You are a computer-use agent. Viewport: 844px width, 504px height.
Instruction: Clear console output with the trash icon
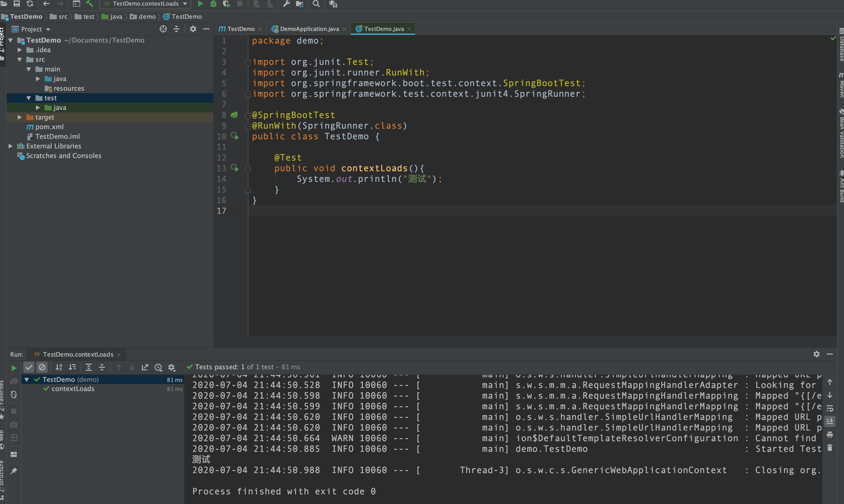[x=830, y=448]
